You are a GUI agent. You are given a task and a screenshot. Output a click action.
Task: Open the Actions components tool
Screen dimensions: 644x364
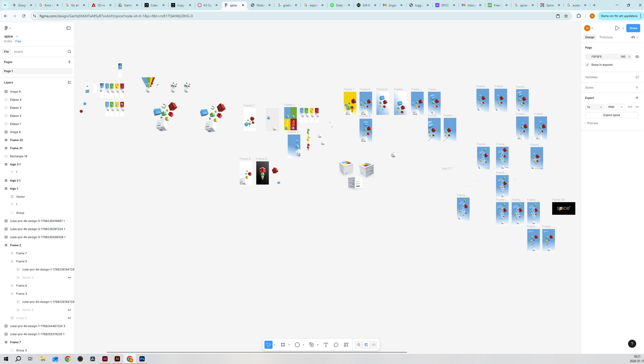(x=346, y=345)
